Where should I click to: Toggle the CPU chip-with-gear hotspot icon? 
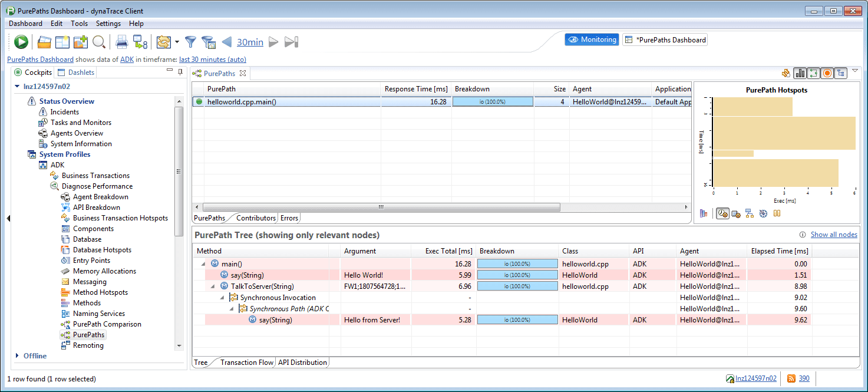click(736, 213)
